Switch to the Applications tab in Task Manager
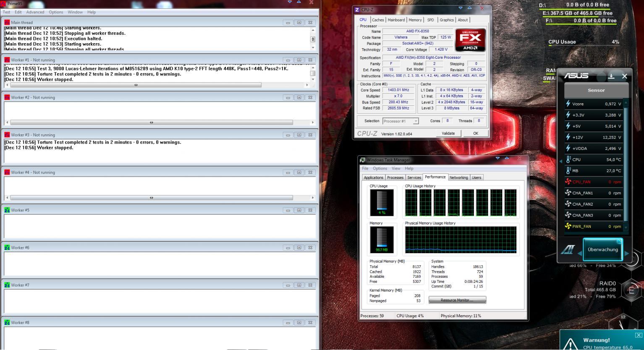644x350 pixels. (x=373, y=178)
